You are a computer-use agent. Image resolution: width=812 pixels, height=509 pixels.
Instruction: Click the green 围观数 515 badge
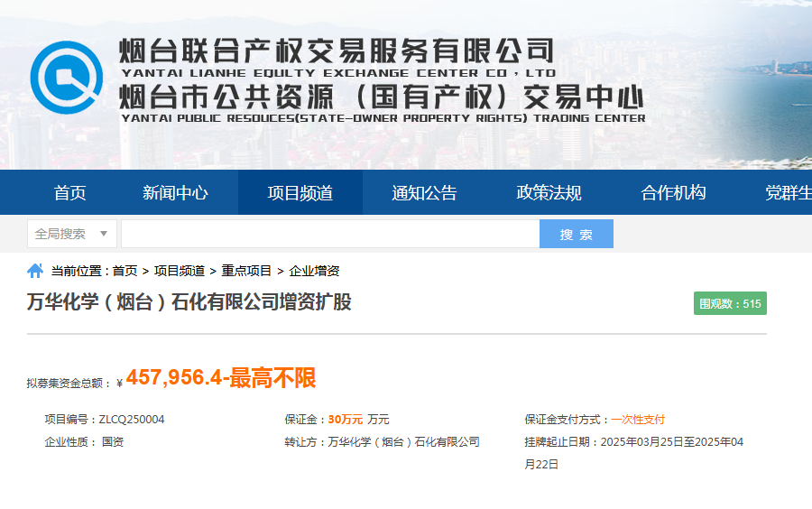[730, 304]
